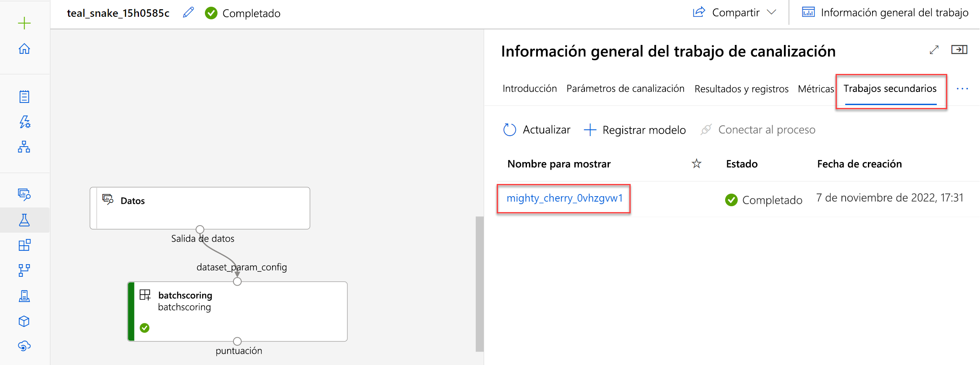Click Completado status in job row

click(763, 200)
